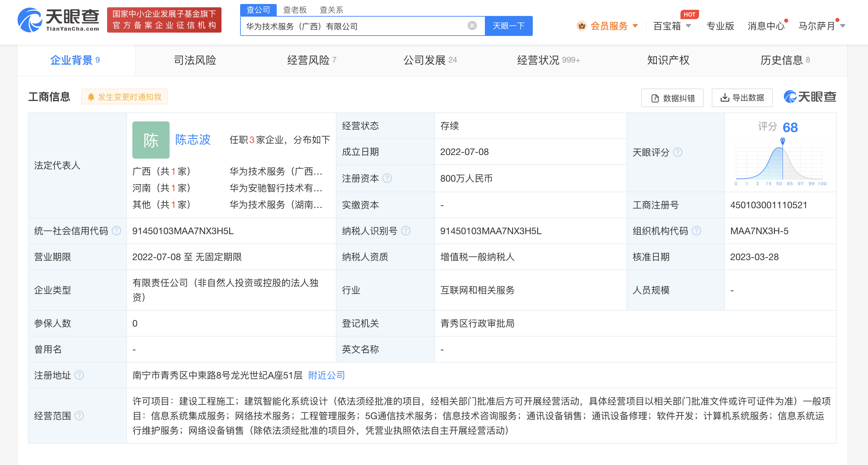
Task: Open help icon next to 组织机构代码
Action: pyautogui.click(x=696, y=231)
